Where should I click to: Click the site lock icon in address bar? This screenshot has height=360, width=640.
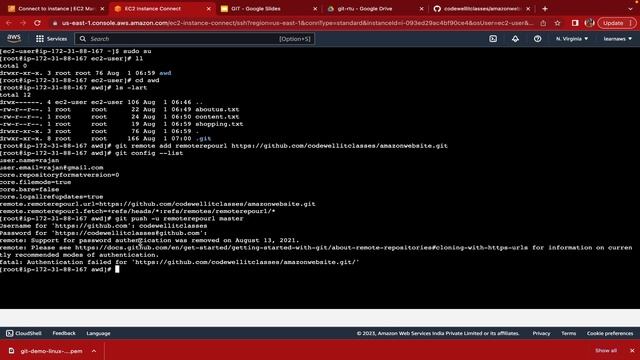click(55, 23)
